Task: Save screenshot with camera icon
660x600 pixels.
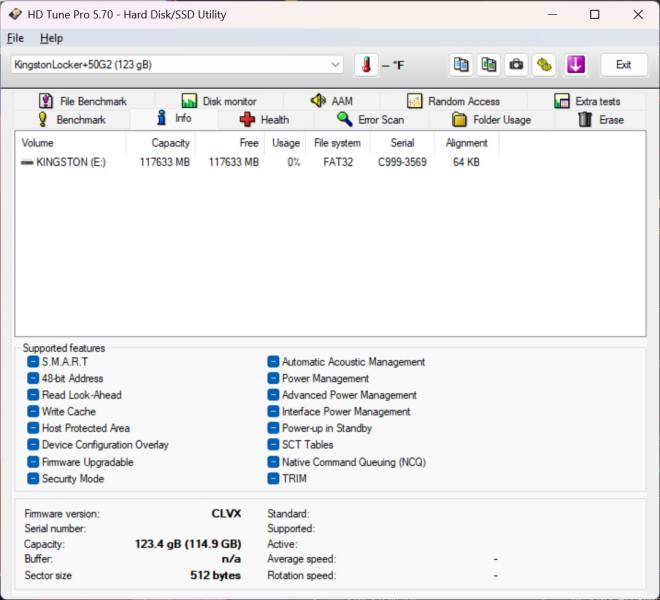Action: click(x=516, y=65)
